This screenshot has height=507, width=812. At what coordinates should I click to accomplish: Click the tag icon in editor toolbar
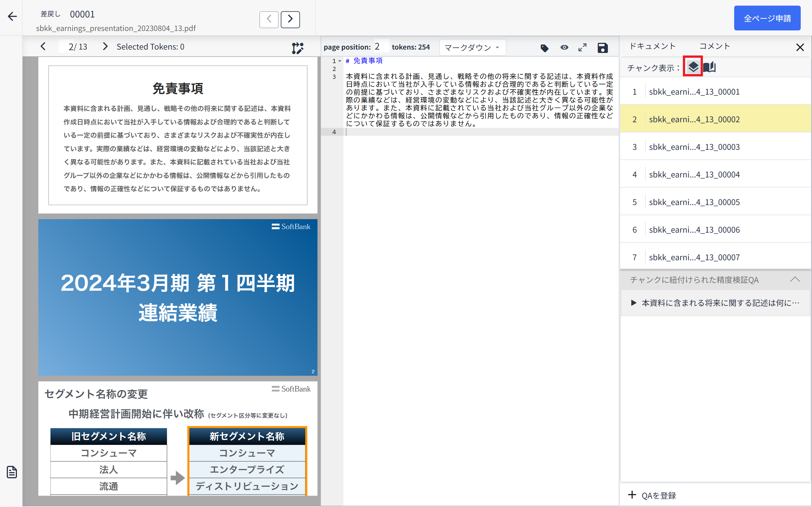[544, 48]
